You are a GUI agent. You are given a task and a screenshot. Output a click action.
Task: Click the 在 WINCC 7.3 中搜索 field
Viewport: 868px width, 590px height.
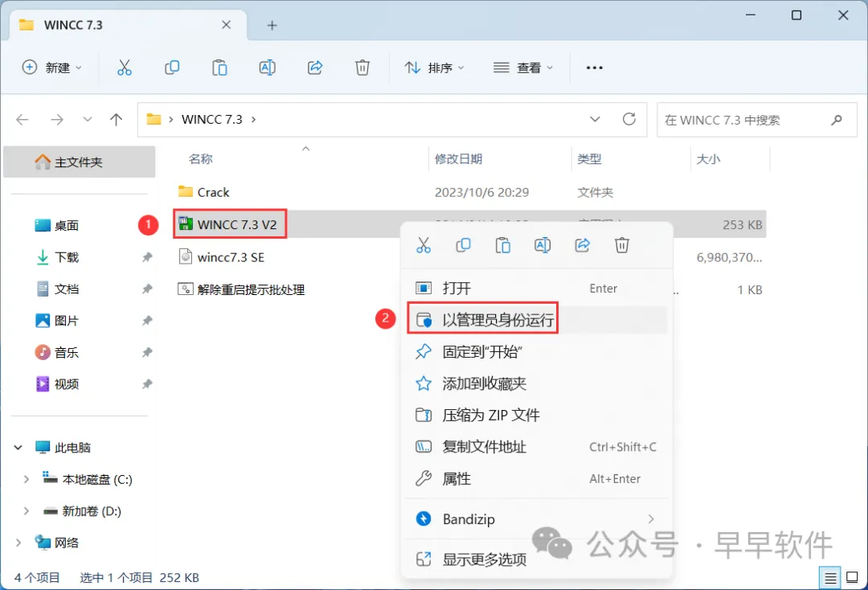(x=757, y=120)
